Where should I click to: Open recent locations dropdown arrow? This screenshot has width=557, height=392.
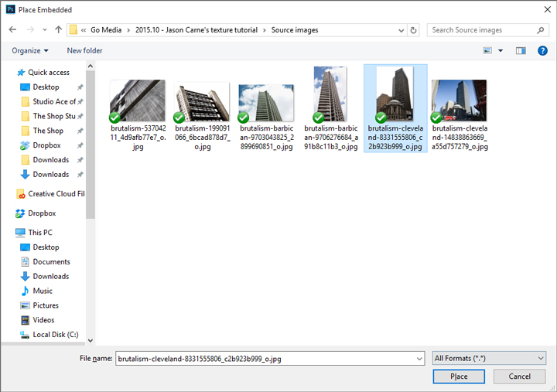coord(45,30)
